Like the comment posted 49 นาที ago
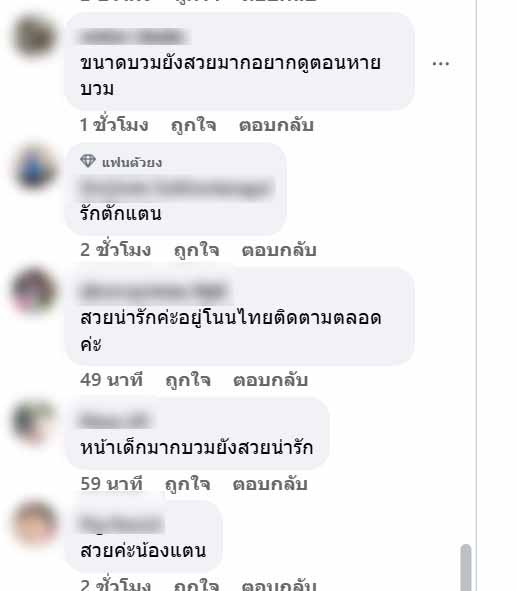The width and height of the screenshot is (517, 591). click(188, 381)
